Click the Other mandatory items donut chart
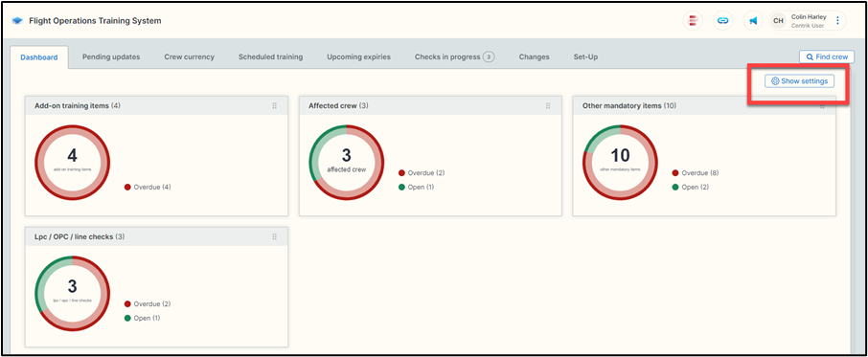 pos(620,163)
